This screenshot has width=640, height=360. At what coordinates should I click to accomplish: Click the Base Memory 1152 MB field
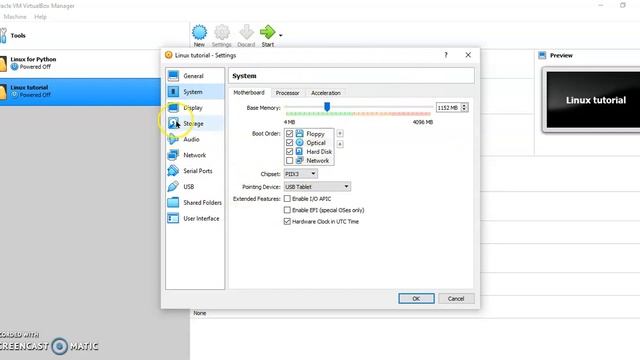pyautogui.click(x=448, y=107)
